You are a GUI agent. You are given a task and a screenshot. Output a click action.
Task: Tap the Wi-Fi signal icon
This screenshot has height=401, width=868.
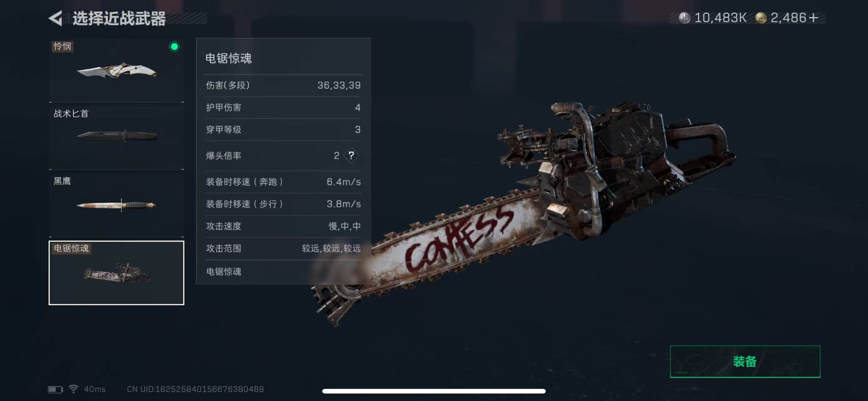pyautogui.click(x=74, y=389)
